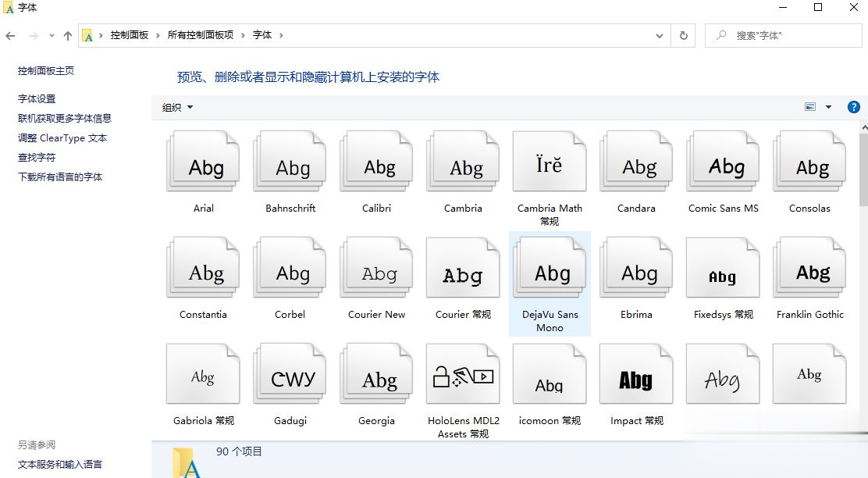
Task: Go back with the back arrow
Action: (x=10, y=36)
